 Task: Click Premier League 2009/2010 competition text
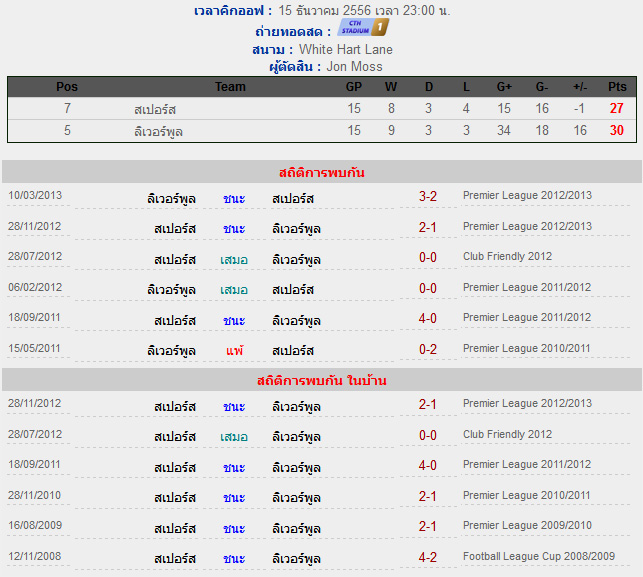(x=527, y=525)
